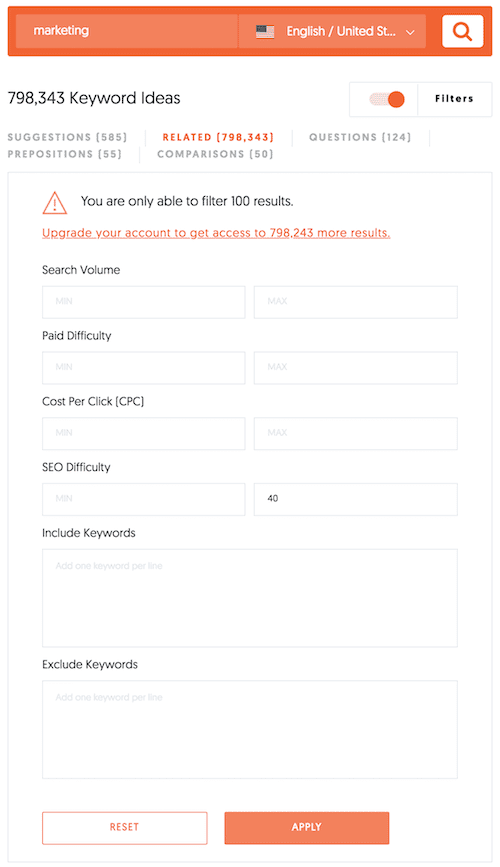The width and height of the screenshot is (500, 867).
Task: Reset all filters with RESET button
Action: pyautogui.click(x=124, y=827)
